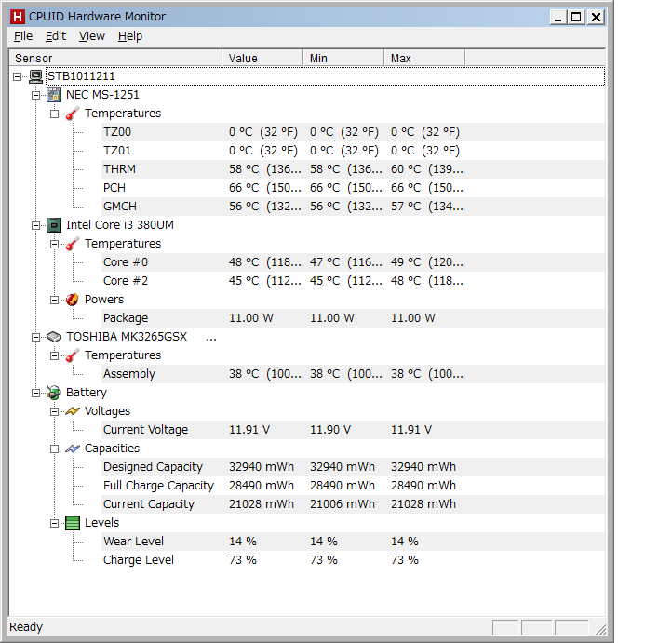Select the Core #2 row

(353, 281)
